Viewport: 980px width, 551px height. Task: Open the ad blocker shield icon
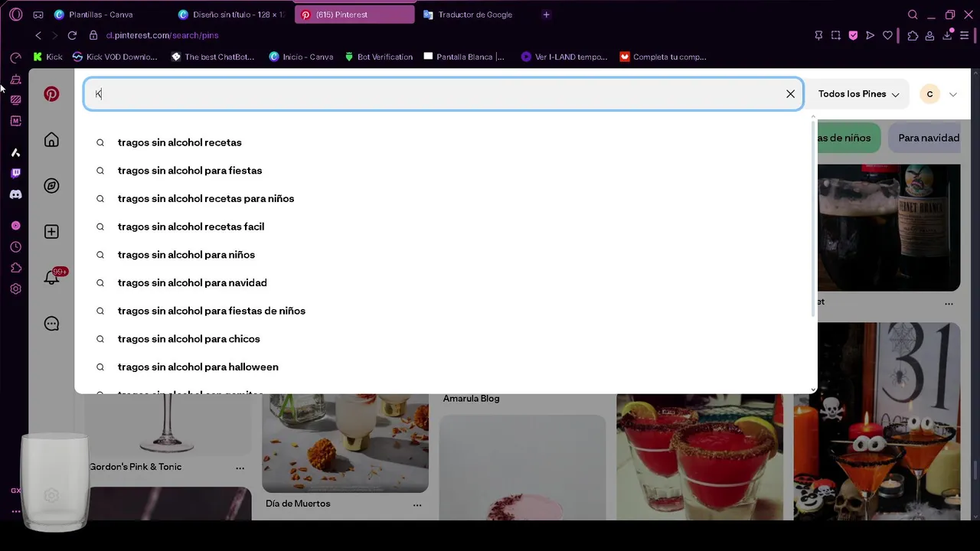click(853, 35)
